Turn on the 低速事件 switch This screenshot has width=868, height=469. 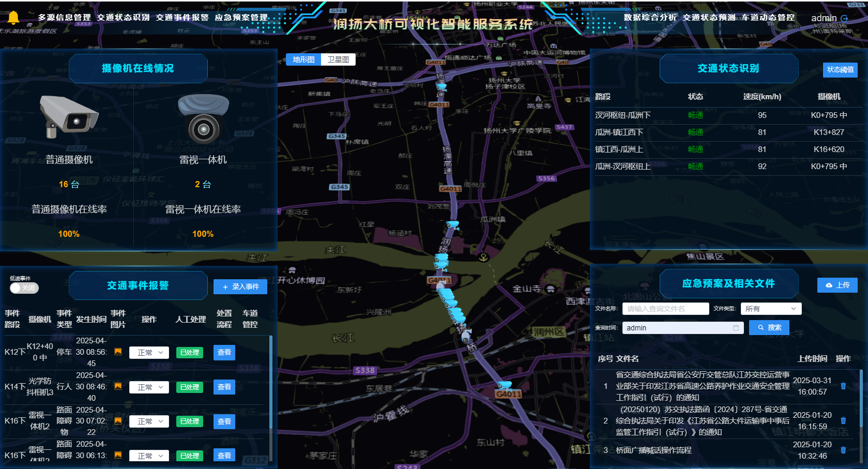(24, 288)
